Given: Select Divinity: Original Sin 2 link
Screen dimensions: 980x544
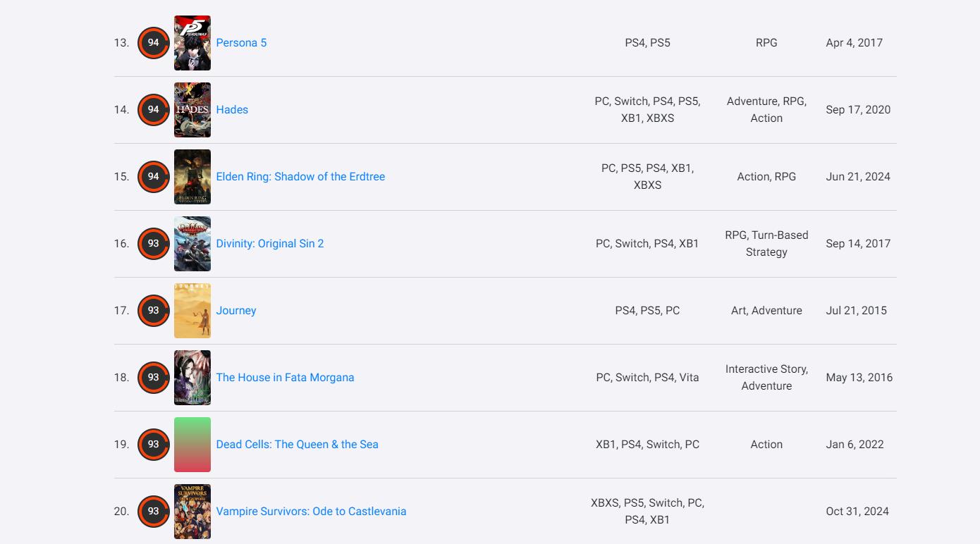Looking at the screenshot, I should [x=270, y=244].
